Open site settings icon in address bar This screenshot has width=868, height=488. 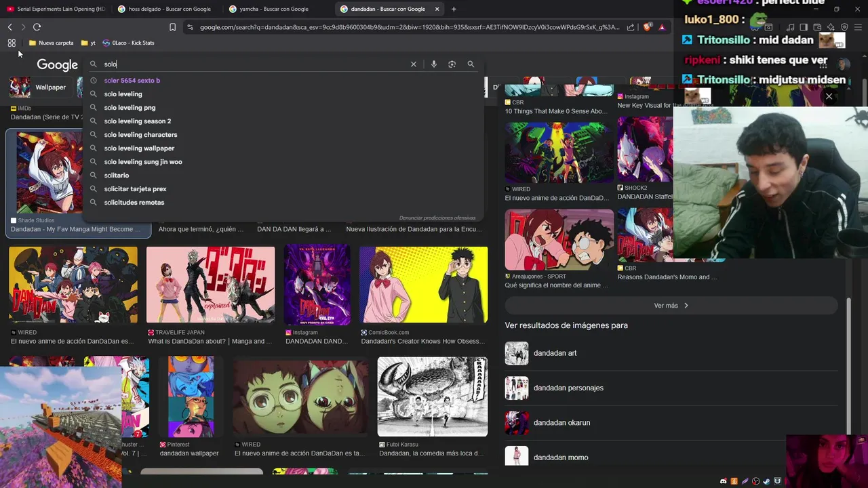pyautogui.click(x=191, y=27)
